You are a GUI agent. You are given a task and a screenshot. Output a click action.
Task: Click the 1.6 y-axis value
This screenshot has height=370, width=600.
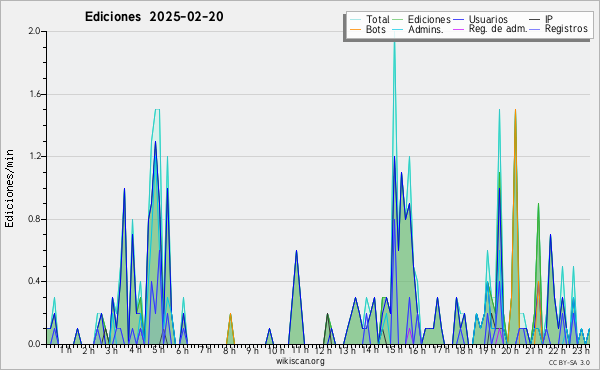coord(34,94)
